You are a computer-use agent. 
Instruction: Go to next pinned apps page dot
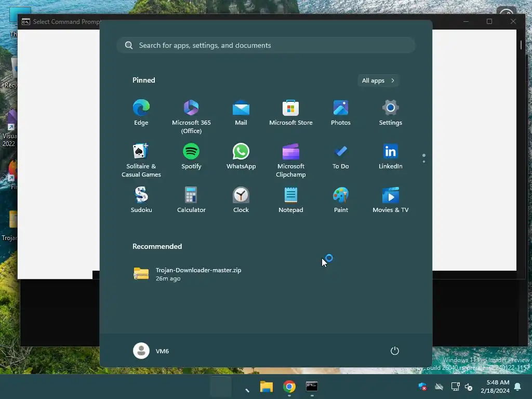(x=424, y=162)
